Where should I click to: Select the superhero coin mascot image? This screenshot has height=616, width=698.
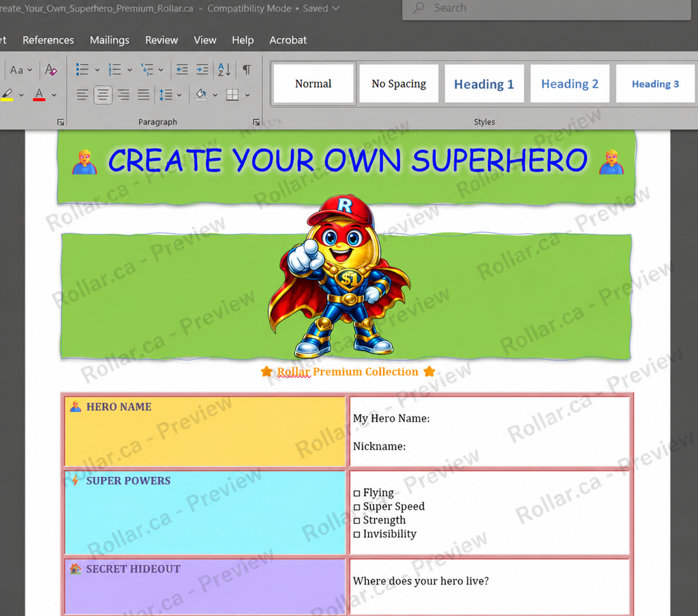click(338, 276)
